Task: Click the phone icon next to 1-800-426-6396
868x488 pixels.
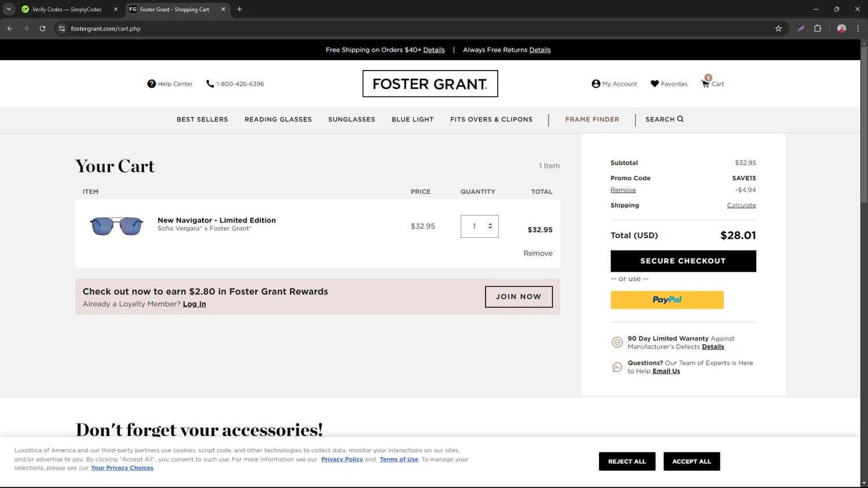Action: click(210, 84)
